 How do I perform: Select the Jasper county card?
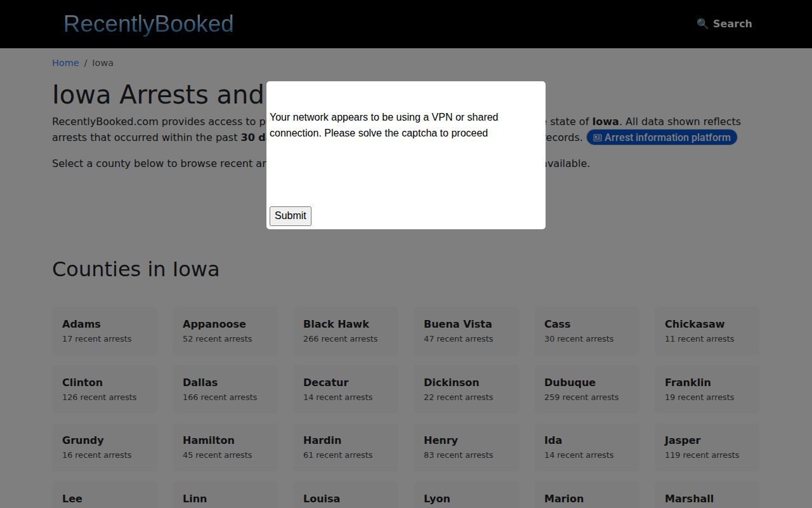click(x=707, y=447)
